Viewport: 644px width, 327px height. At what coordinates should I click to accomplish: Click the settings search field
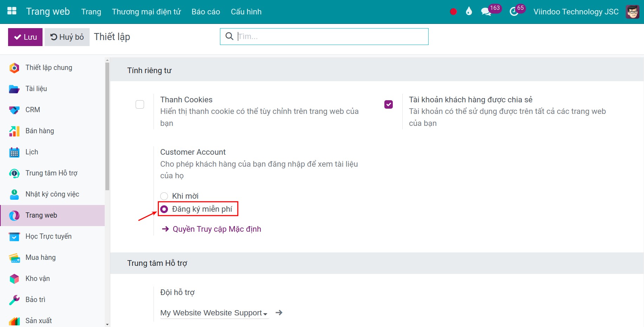pos(324,37)
